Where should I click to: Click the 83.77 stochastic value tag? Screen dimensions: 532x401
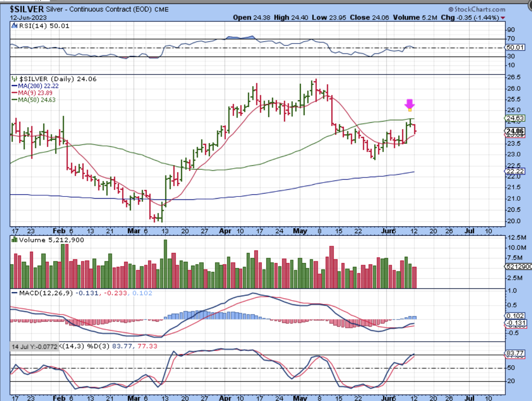pos(515,353)
